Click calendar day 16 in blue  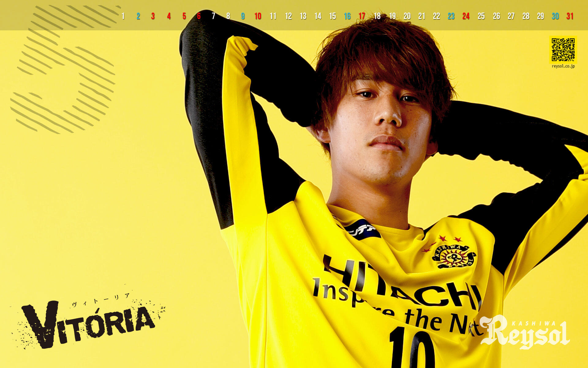347,16
